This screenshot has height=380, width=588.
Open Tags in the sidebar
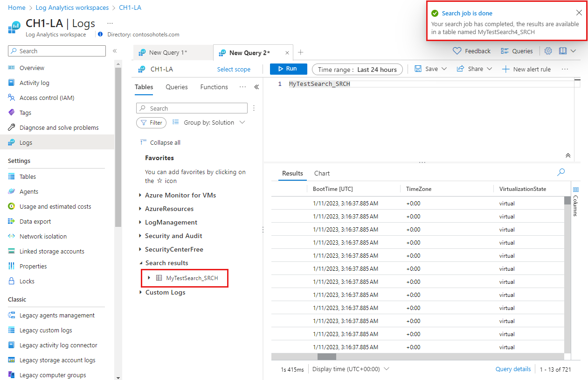pyautogui.click(x=25, y=113)
